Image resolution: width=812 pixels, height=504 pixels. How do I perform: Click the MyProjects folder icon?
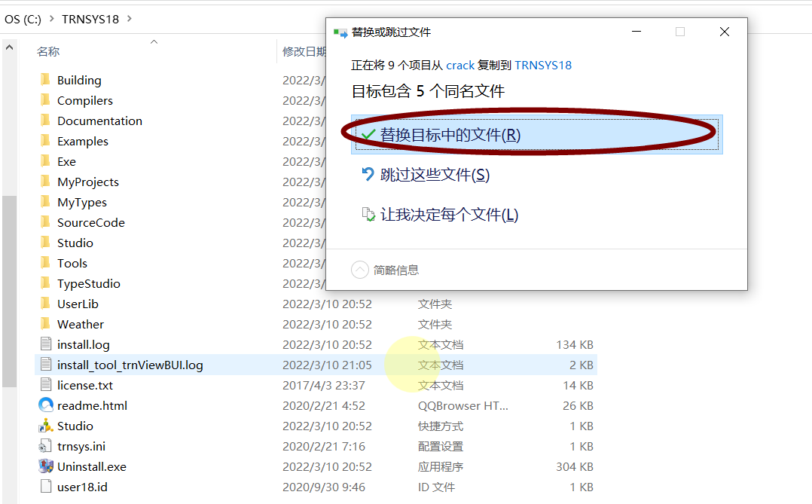coord(45,182)
